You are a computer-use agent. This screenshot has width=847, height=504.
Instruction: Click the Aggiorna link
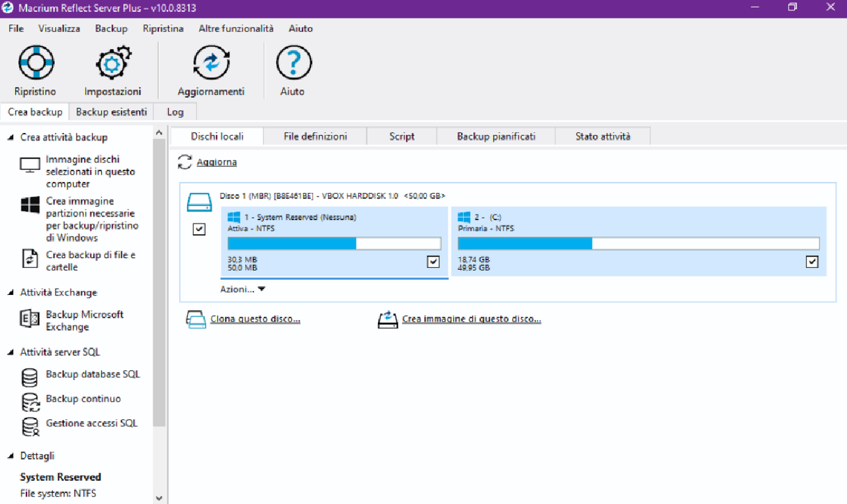point(216,162)
